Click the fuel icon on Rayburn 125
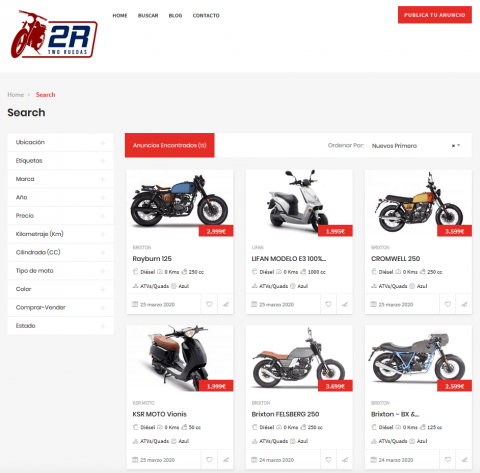This screenshot has width=480, height=473. (135, 272)
